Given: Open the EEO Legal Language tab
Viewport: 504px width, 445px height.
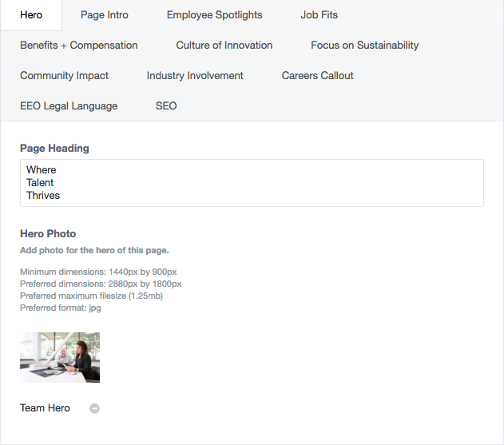Looking at the screenshot, I should pyautogui.click(x=69, y=105).
